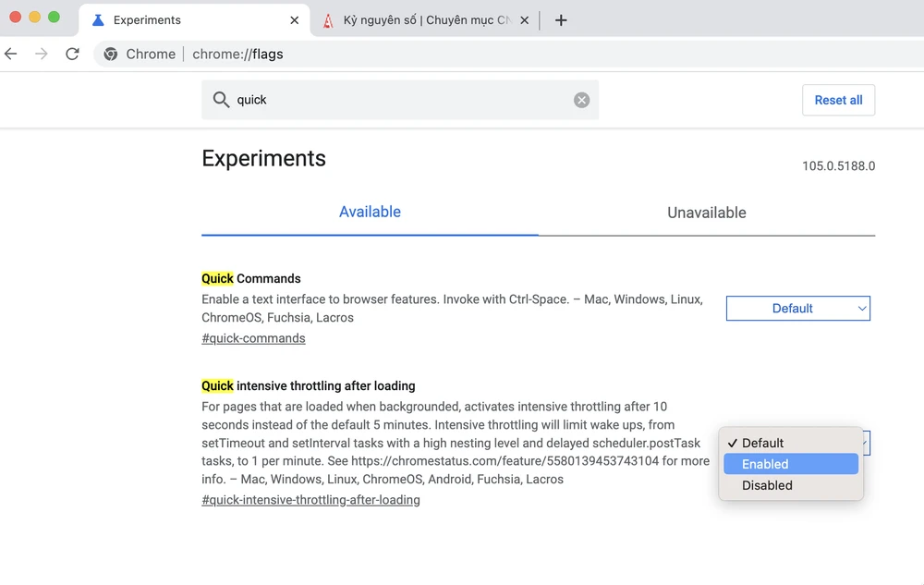Click the magnifier search icon
The width and height of the screenshot is (924, 585).
[x=221, y=100]
